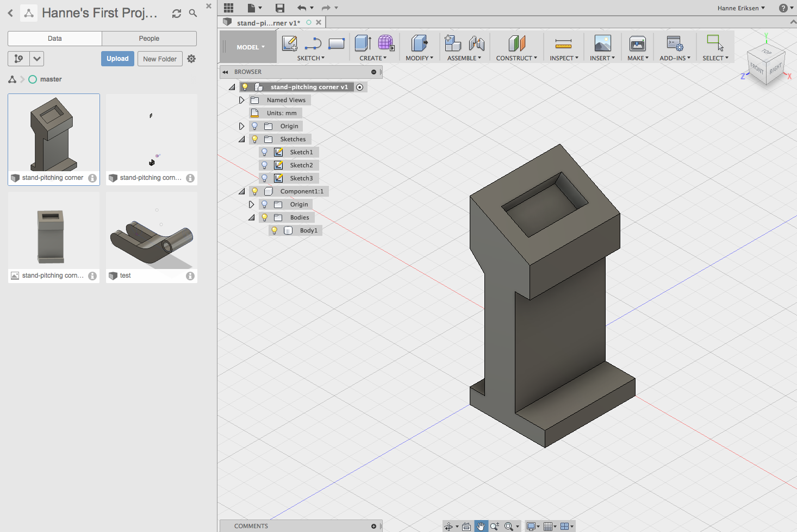
Task: Collapse the Bodies folder
Action: pos(251,217)
